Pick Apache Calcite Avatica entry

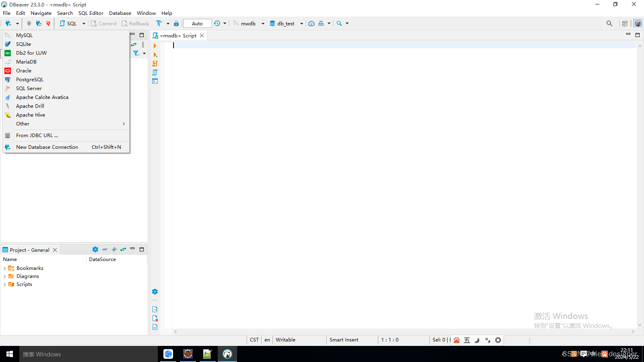click(x=66, y=97)
